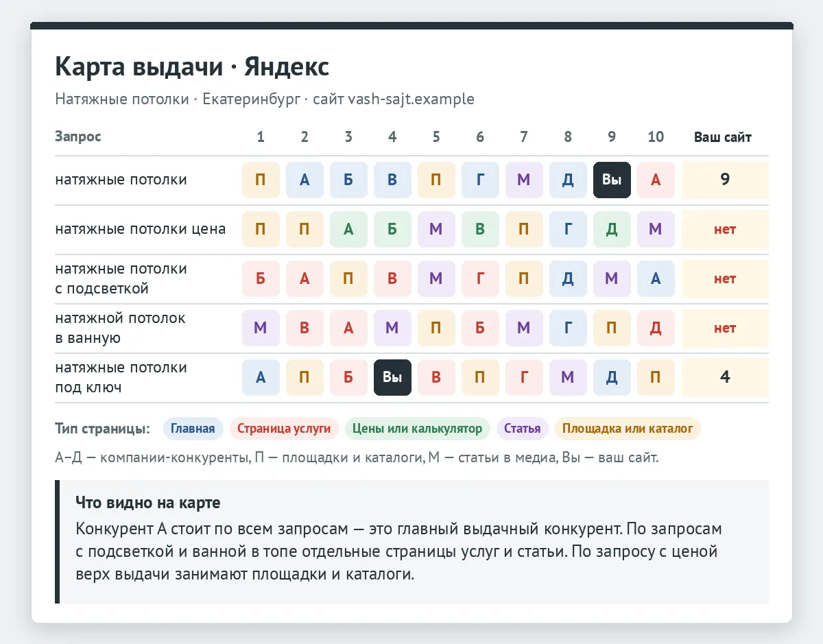Click column 8 'Д' cell in 'с подсветкой' row
The width and height of the screenshot is (823, 644).
point(568,279)
